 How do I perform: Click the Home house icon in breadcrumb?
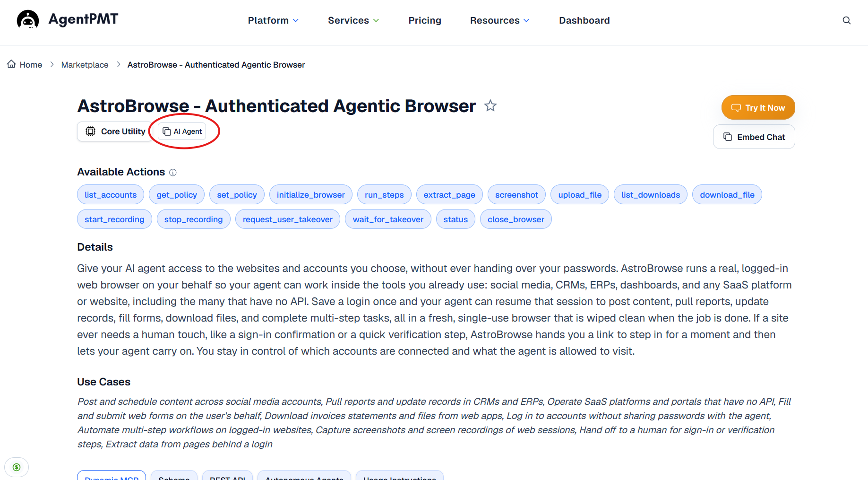pos(12,64)
